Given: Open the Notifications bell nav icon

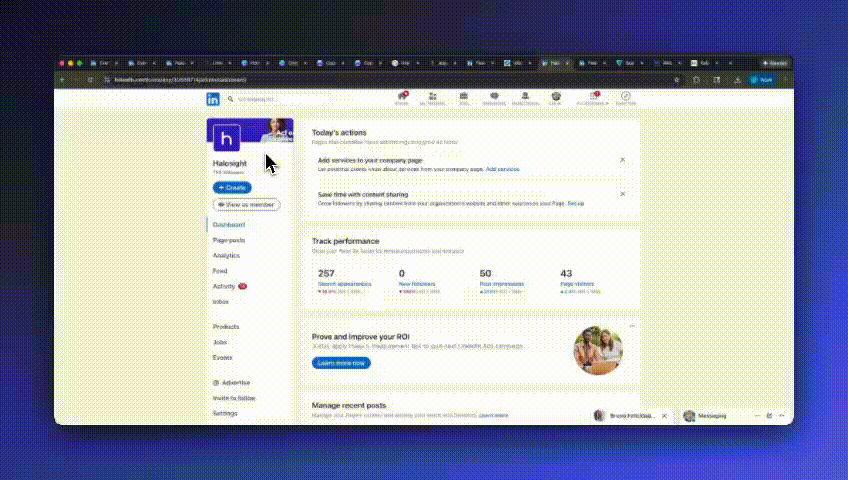Looking at the screenshot, I should tap(525, 98).
